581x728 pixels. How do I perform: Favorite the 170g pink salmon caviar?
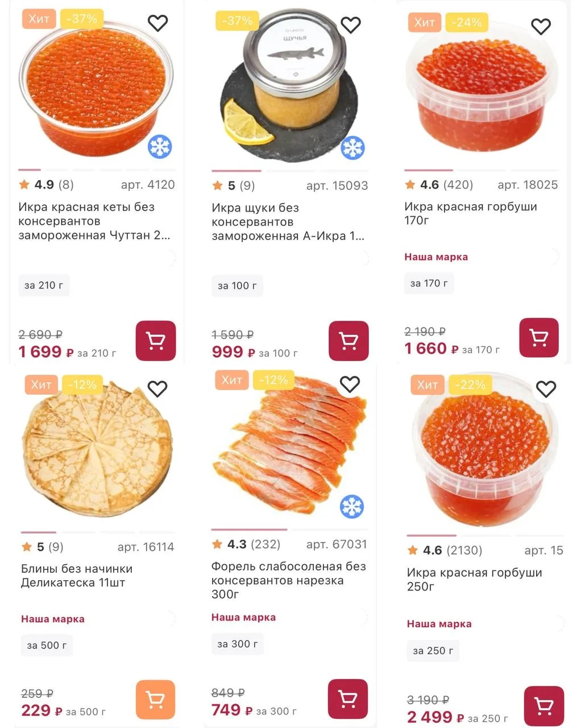(x=541, y=26)
